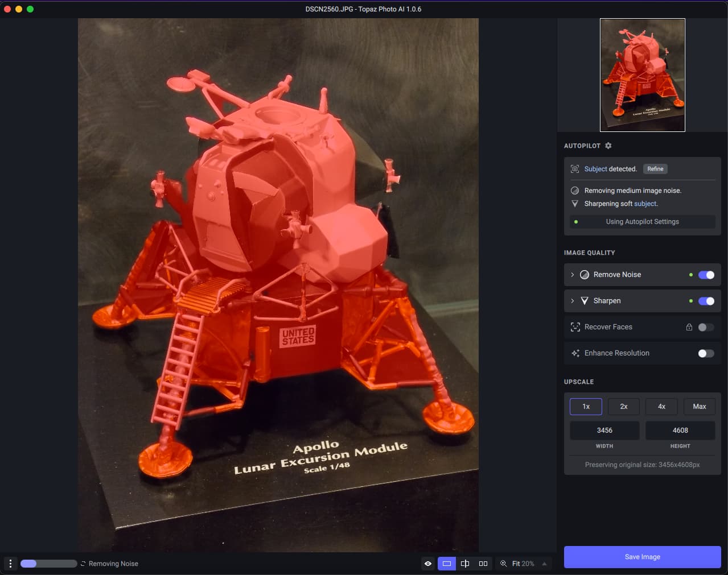This screenshot has width=728, height=575.
Task: Click the zoom magnifier icon
Action: coord(503,564)
